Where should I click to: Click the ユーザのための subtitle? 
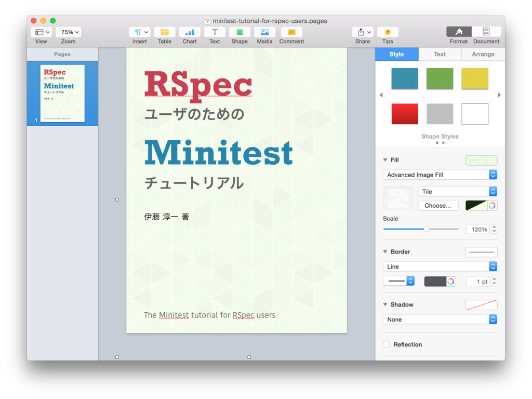coord(194,114)
